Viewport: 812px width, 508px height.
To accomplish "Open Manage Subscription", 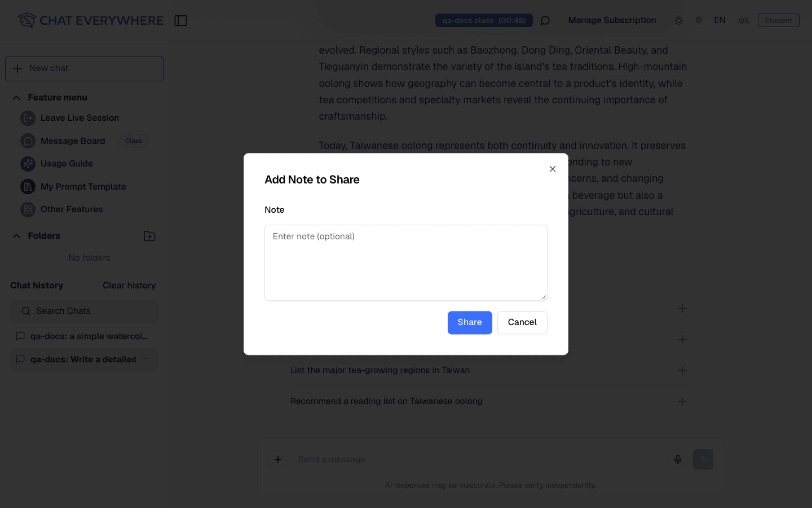I will (612, 20).
